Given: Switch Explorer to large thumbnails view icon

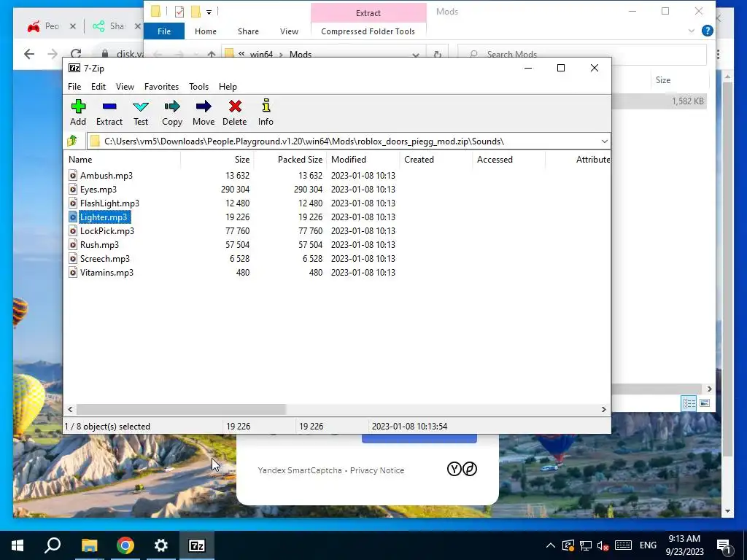Looking at the screenshot, I should pos(705,403).
